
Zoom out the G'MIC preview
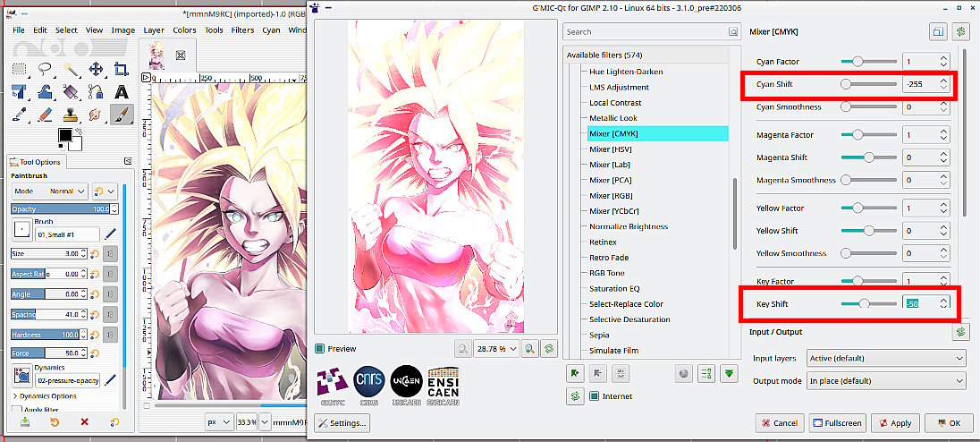pyautogui.click(x=462, y=348)
